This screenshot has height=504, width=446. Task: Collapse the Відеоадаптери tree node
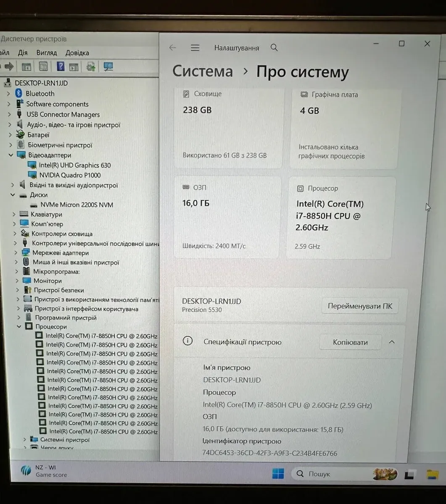pyautogui.click(x=11, y=155)
